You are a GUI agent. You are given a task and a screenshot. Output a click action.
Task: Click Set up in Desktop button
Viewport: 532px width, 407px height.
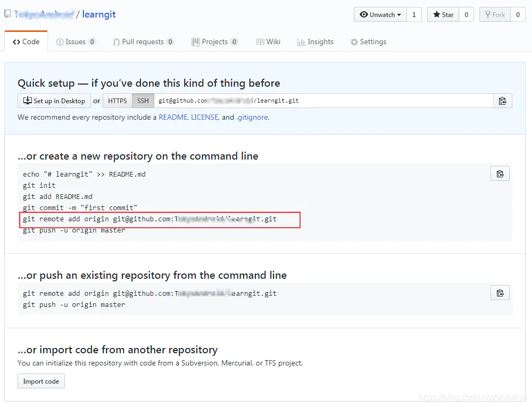(54, 101)
